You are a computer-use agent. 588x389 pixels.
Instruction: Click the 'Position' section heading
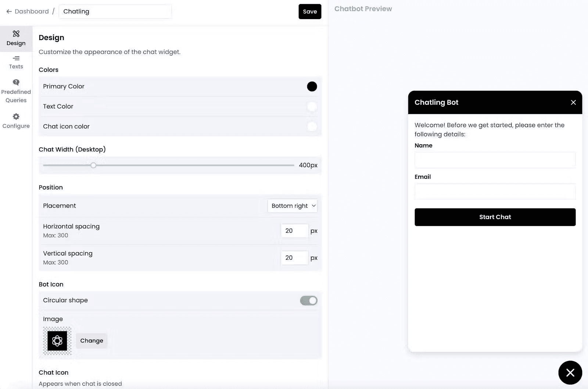pos(51,188)
